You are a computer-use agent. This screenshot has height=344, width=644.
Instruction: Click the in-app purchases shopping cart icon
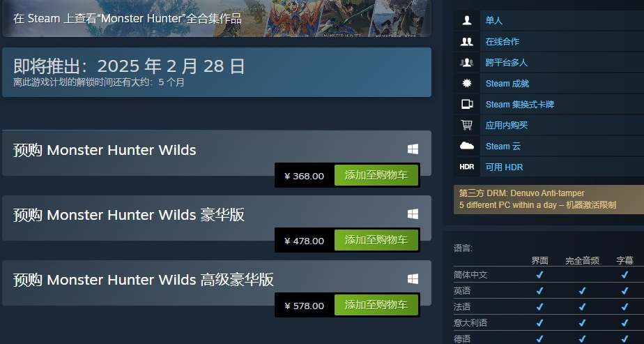(x=466, y=125)
